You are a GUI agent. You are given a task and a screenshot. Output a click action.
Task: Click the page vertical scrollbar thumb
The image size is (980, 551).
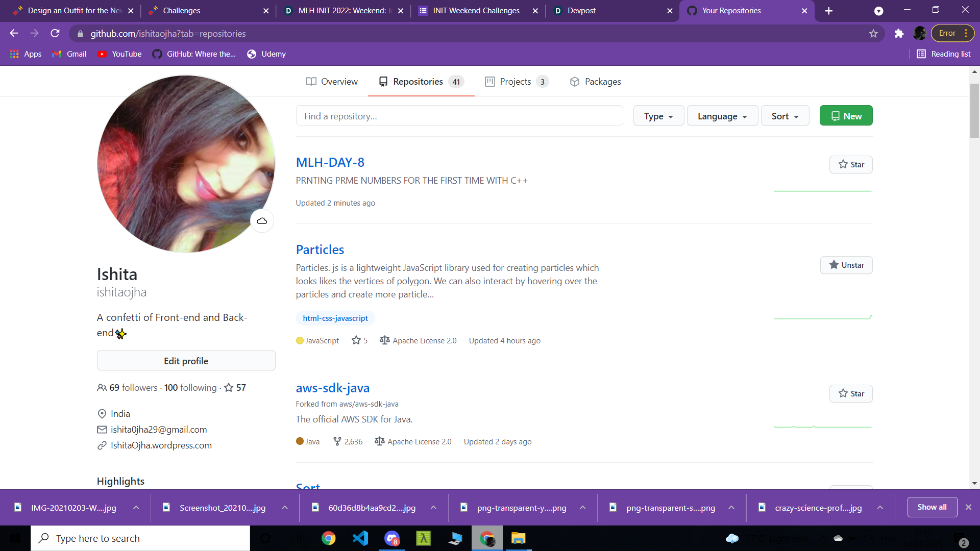click(x=974, y=111)
